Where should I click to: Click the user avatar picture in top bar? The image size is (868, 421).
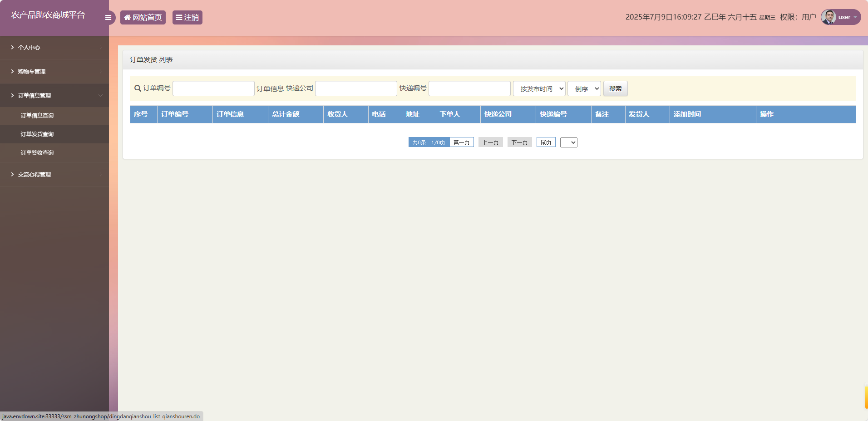coord(828,17)
